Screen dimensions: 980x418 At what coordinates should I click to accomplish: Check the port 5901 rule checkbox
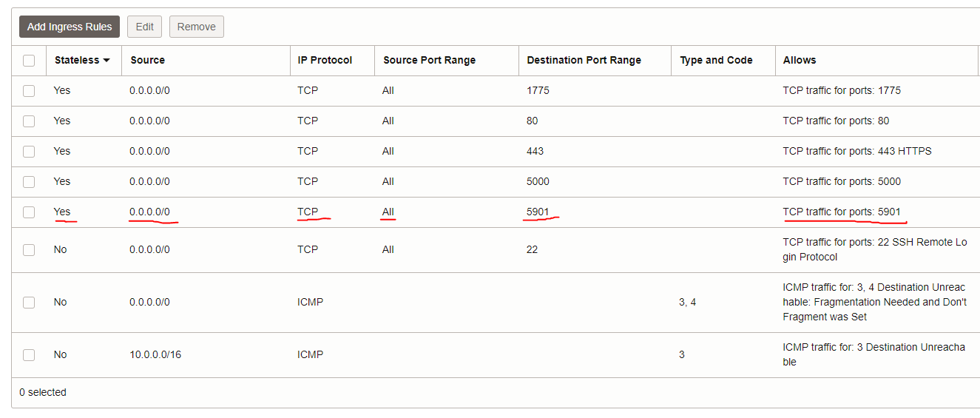pyautogui.click(x=29, y=212)
